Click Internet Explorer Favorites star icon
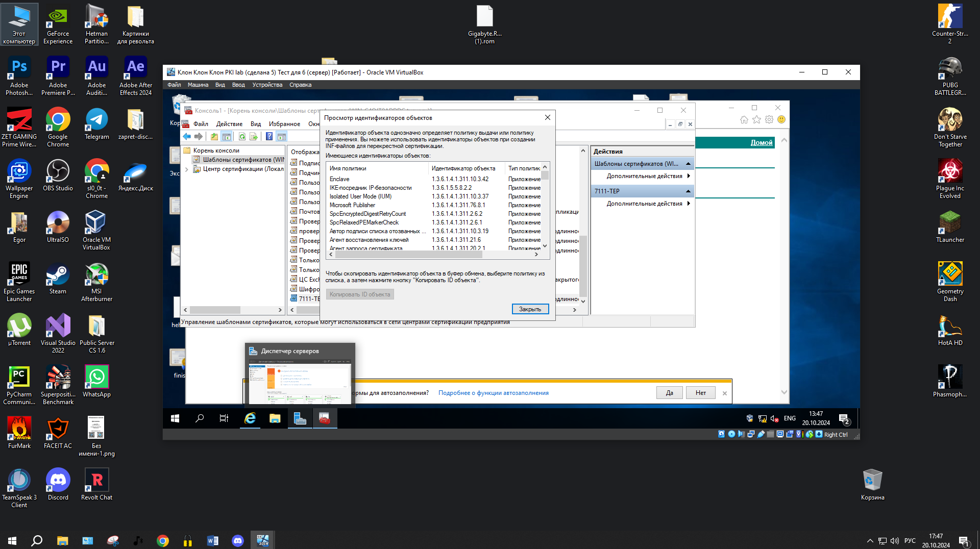The height and width of the screenshot is (549, 980). click(x=756, y=119)
